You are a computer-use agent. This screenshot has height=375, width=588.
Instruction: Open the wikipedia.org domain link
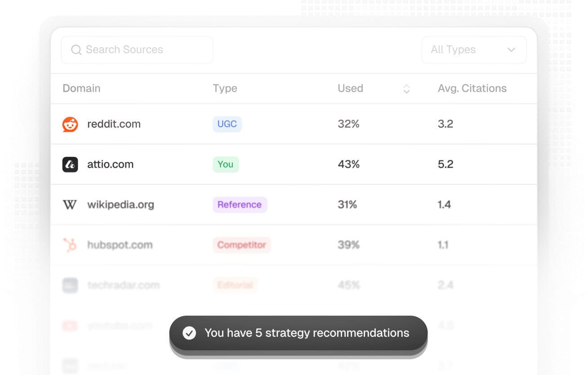tap(120, 205)
